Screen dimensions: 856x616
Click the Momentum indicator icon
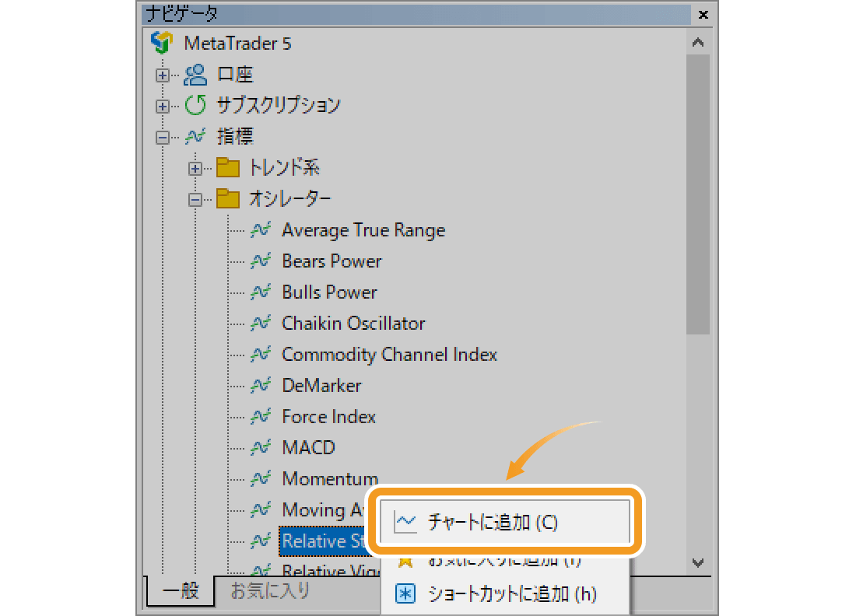tap(261, 479)
